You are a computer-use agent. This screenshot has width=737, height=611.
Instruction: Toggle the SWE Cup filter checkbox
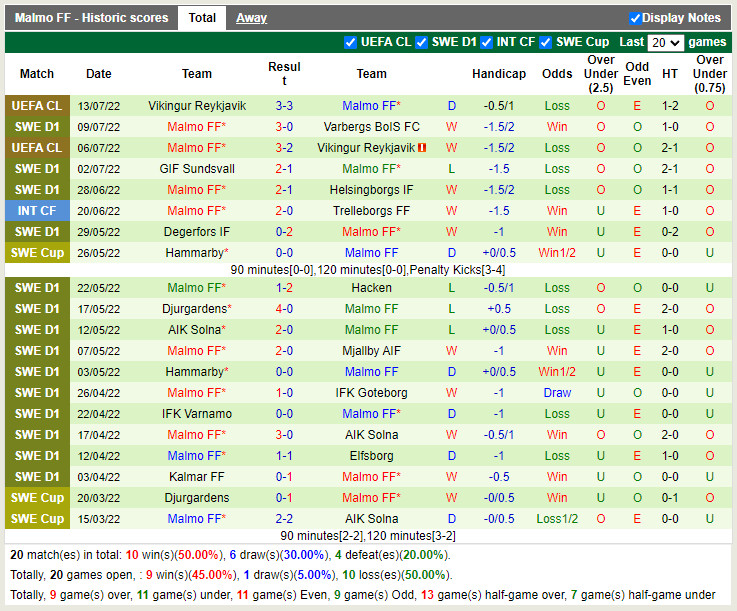[545, 42]
